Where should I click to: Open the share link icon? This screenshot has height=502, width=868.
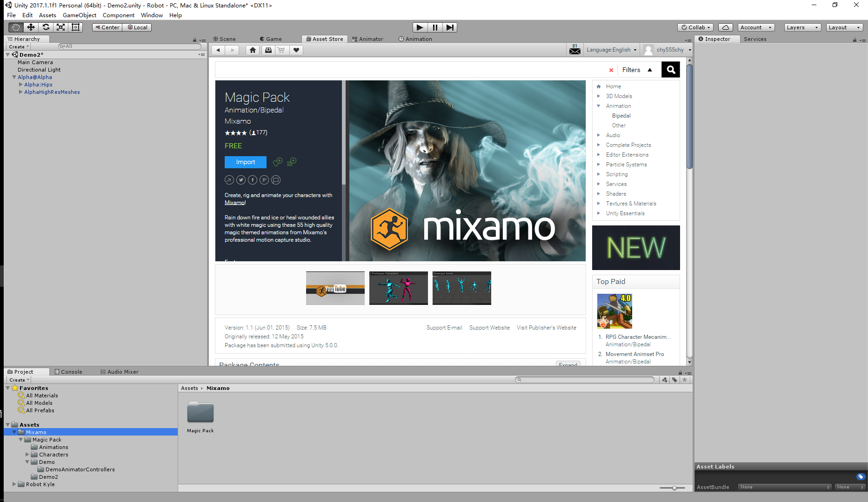pos(229,180)
